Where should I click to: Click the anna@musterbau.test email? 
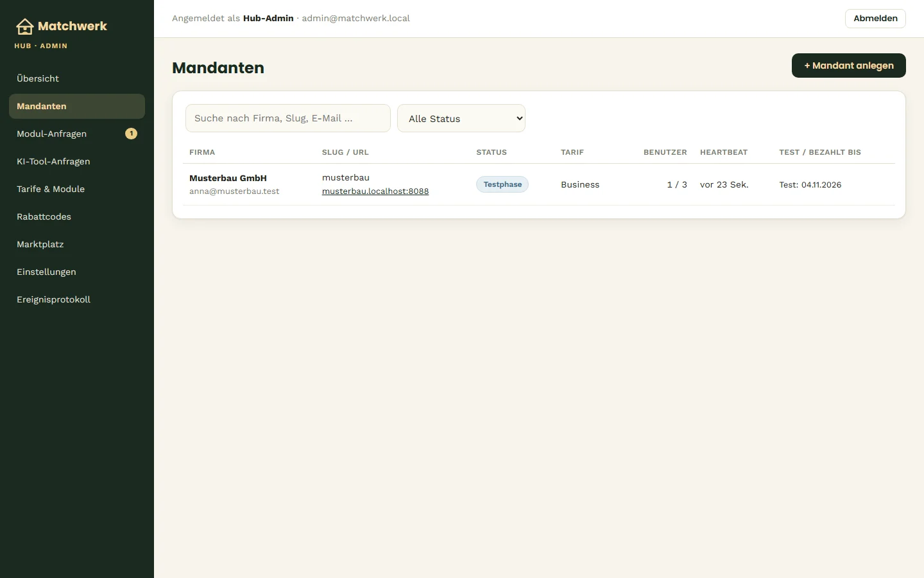coord(234,191)
